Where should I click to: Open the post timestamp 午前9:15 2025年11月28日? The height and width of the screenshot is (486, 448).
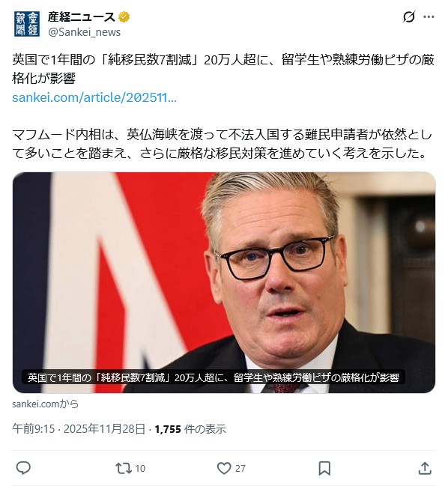(x=79, y=429)
